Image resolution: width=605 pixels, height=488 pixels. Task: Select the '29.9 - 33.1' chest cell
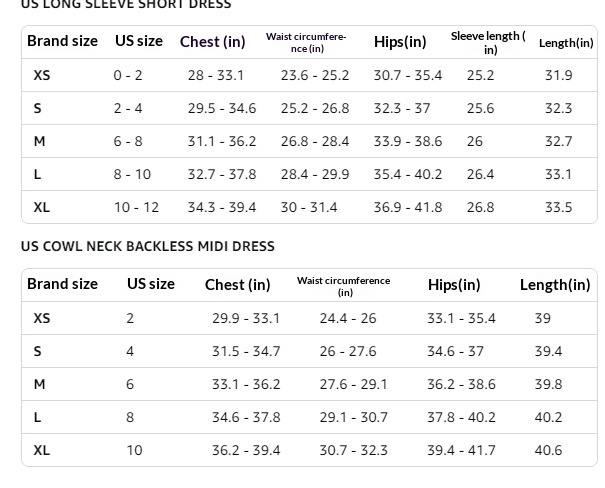(246, 318)
